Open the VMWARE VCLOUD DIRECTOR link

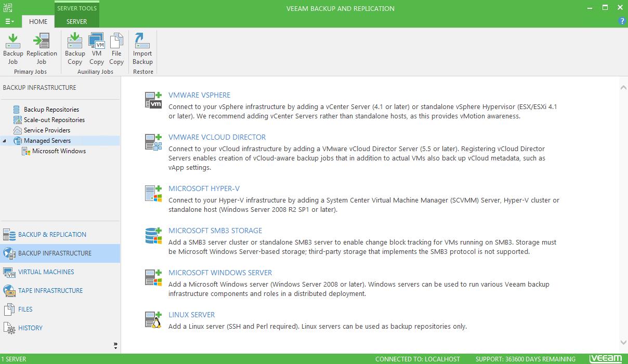(217, 137)
